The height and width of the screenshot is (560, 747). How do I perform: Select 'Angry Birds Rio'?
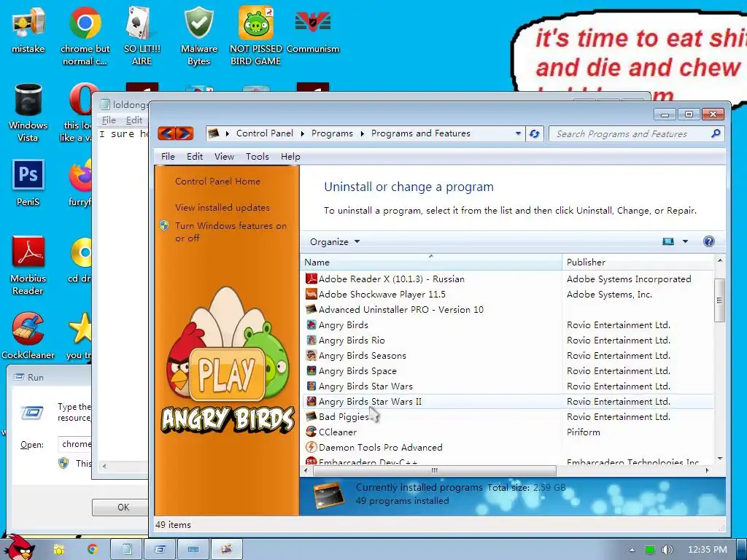(x=508, y=340)
